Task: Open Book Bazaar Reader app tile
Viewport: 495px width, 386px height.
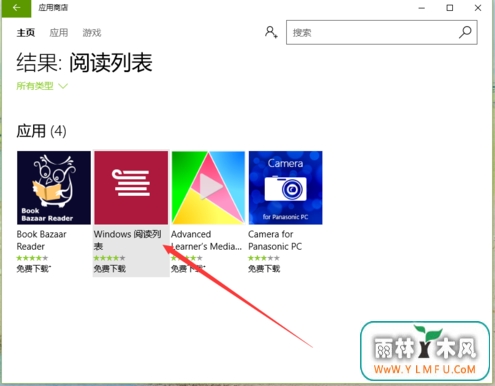Action: pyautogui.click(x=54, y=188)
